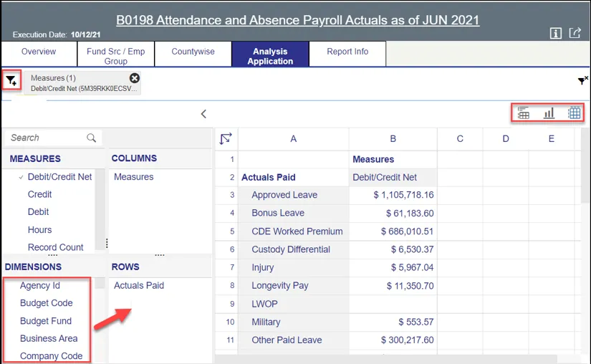Click into the Search field
The height and width of the screenshot is (364, 591).
tap(47, 138)
